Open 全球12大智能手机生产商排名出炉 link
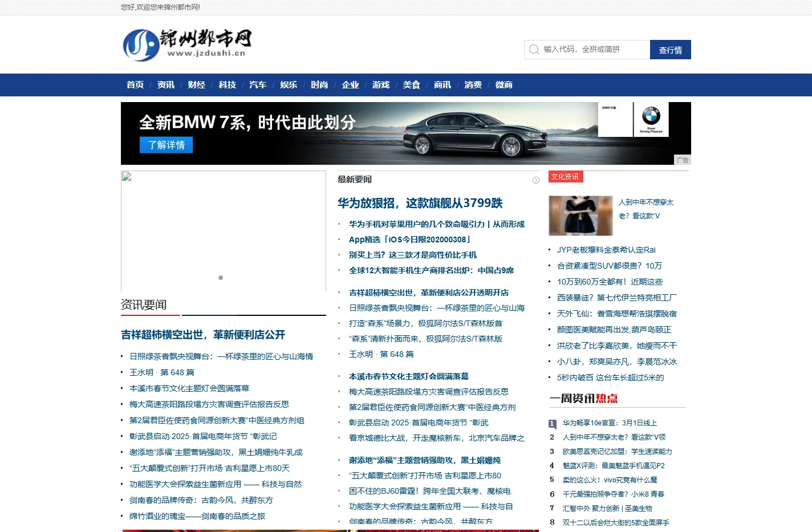The width and height of the screenshot is (812, 532). [x=431, y=271]
